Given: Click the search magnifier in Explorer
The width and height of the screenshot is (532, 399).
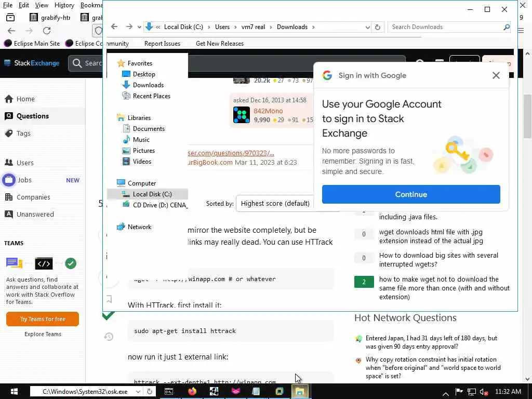Looking at the screenshot, I should tap(507, 27).
